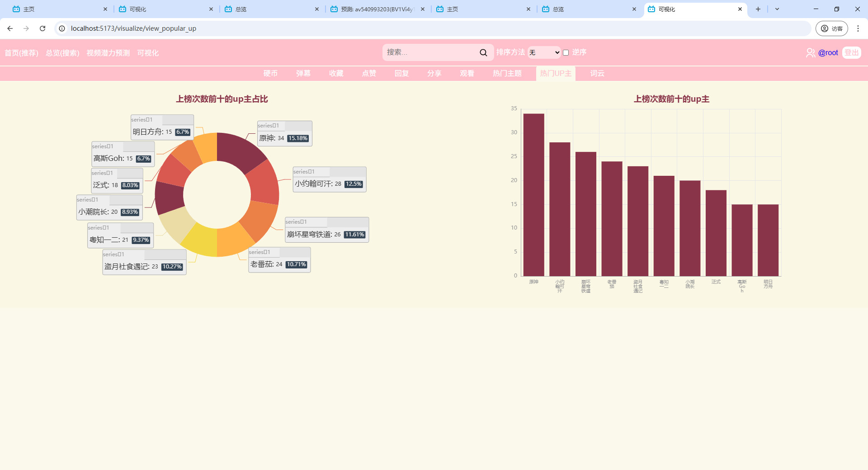Viewport: 868px width, 470px height.
Task: Switch to the 预测: av540993203 browser tab
Action: point(377,9)
